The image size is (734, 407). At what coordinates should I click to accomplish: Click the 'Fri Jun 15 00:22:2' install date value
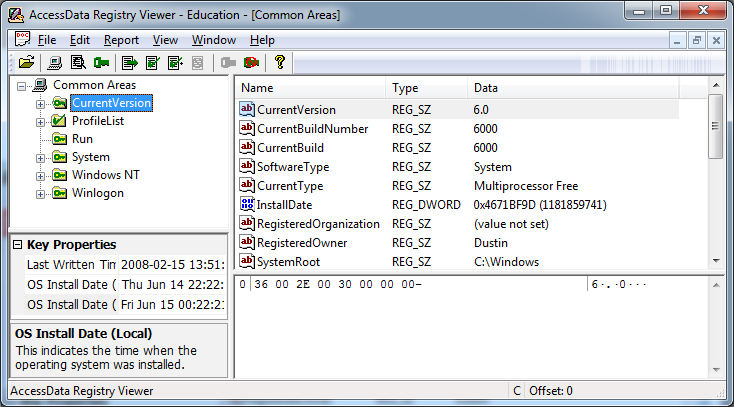coord(172,305)
